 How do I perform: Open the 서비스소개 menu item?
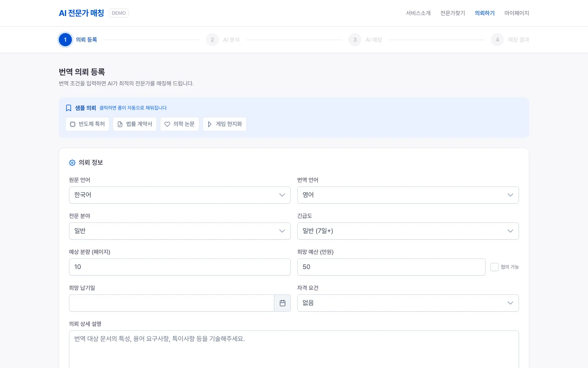(x=418, y=13)
